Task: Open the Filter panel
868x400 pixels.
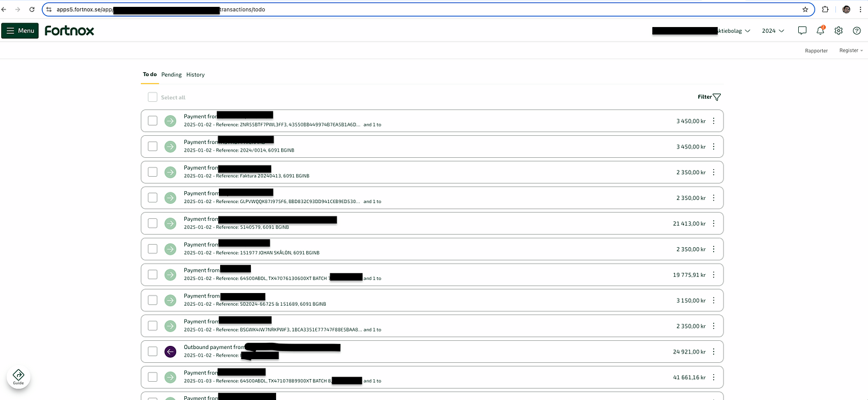Action: tap(708, 96)
